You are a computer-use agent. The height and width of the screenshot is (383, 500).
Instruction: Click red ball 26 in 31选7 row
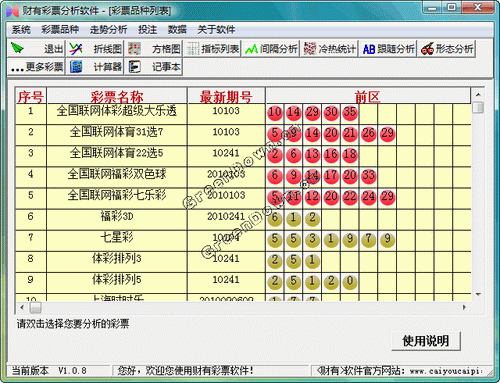(x=369, y=134)
